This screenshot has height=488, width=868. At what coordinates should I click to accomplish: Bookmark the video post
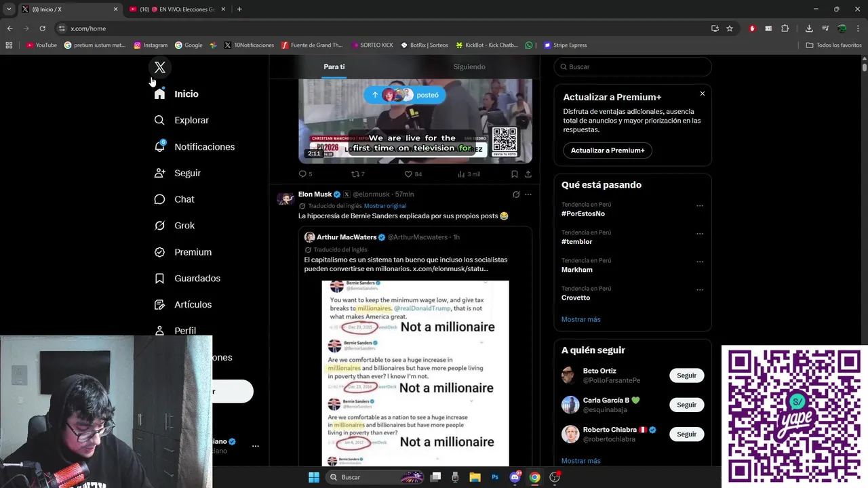coord(514,174)
